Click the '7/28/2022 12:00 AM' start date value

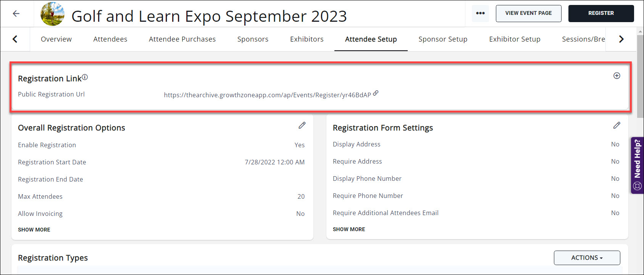pyautogui.click(x=274, y=162)
